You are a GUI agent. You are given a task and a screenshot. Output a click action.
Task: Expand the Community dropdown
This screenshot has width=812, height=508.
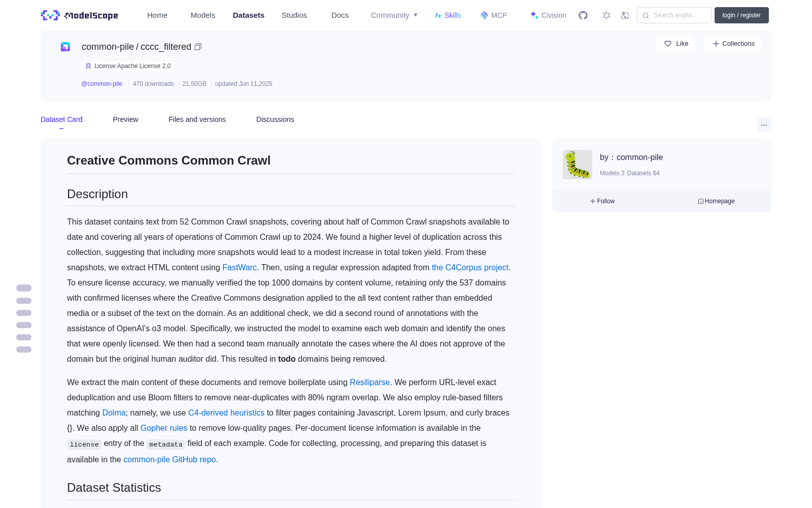click(394, 15)
